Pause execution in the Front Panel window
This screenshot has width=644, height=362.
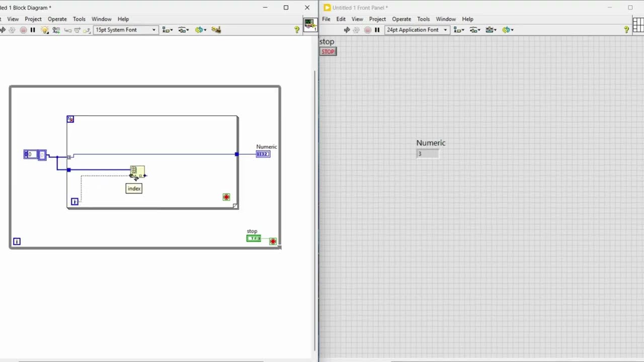pos(377,30)
